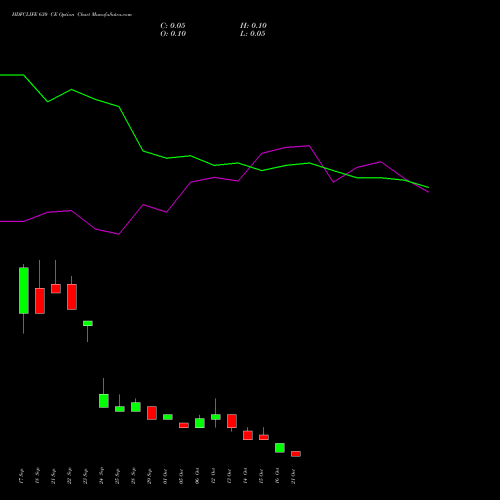The height and width of the screenshot is (500, 500).
Task: Click the open value 'O: 0.10'
Action: (x=173, y=34)
